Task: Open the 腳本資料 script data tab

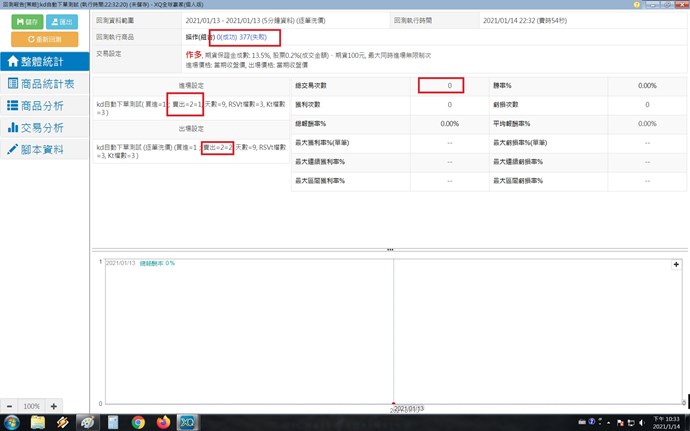Action: (x=44, y=149)
